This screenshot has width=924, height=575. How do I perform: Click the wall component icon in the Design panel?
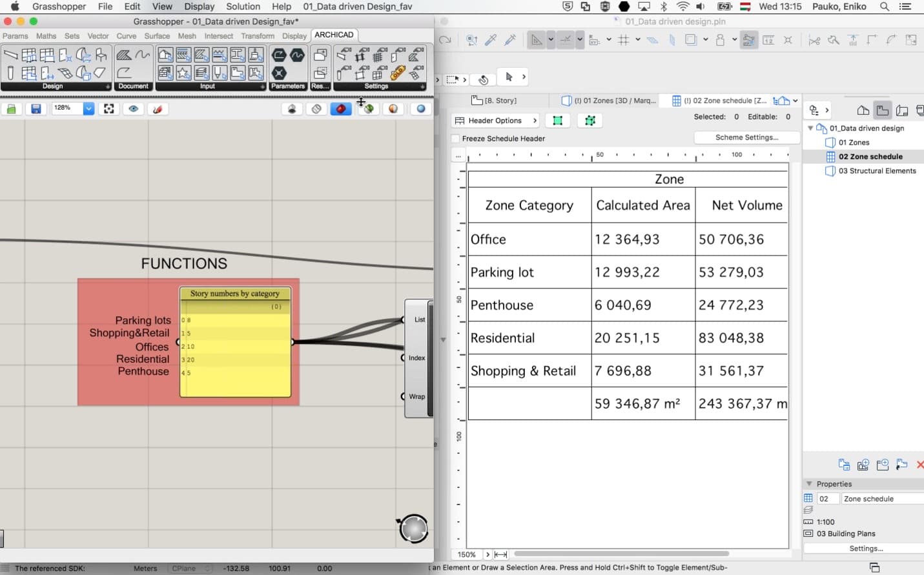[x=11, y=55]
